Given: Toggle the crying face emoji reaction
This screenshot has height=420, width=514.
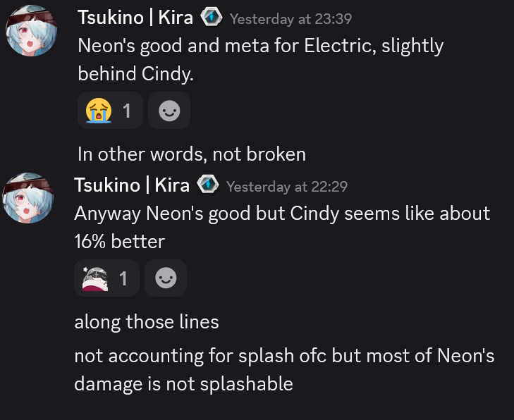Looking at the screenshot, I should 110,111.
